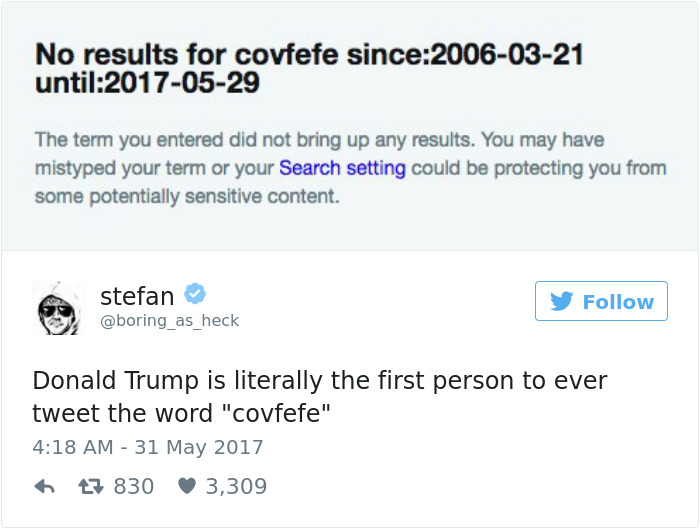Screen dimensions: 700x529
Task: Follow the stefan account
Action: click(x=601, y=302)
